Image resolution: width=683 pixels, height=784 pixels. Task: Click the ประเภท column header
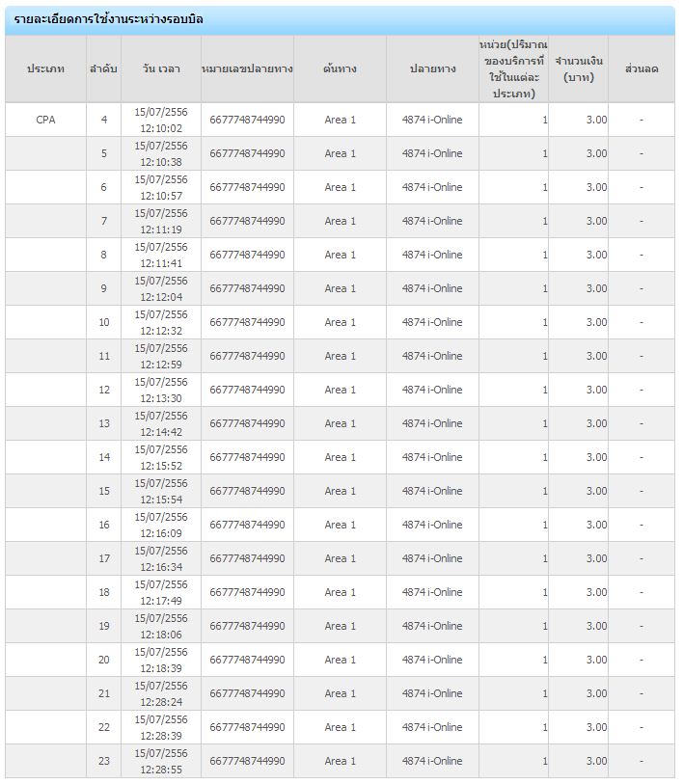pos(45,68)
